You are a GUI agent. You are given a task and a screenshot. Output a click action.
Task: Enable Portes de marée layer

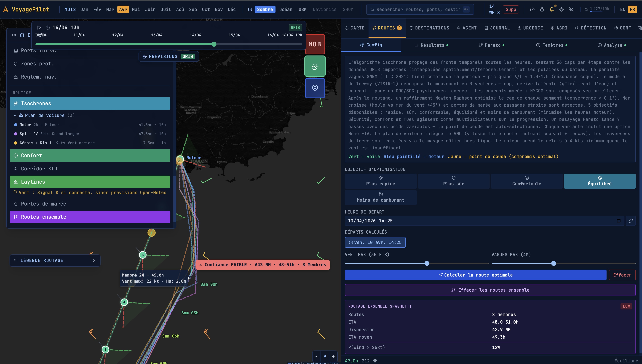pyautogui.click(x=90, y=204)
